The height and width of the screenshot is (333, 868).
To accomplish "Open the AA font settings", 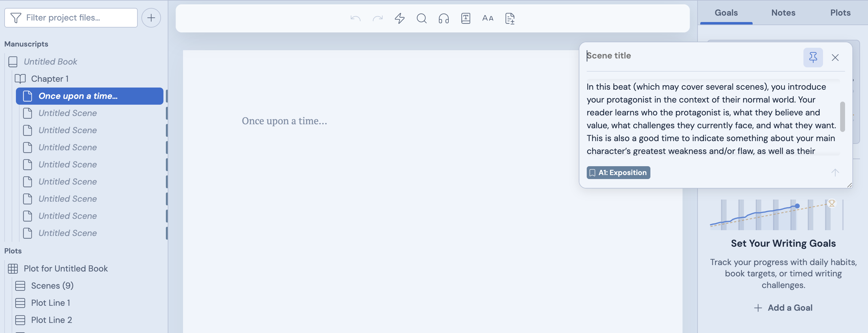I will 488,18.
